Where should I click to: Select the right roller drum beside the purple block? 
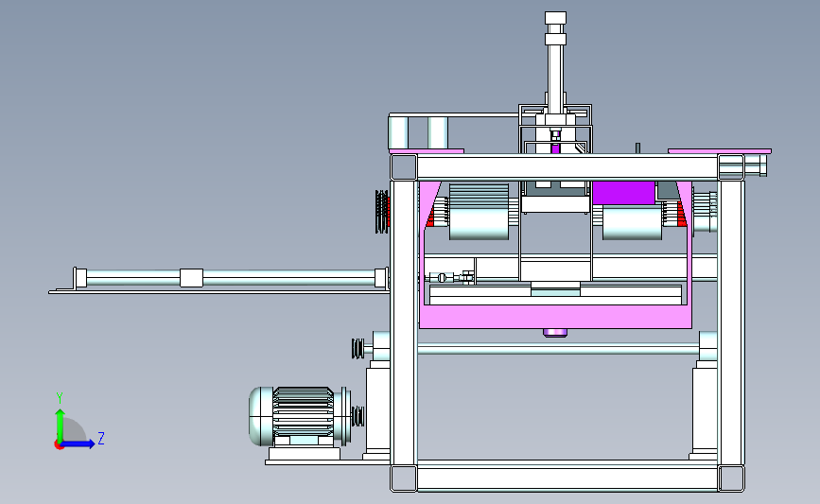pyautogui.click(x=632, y=223)
